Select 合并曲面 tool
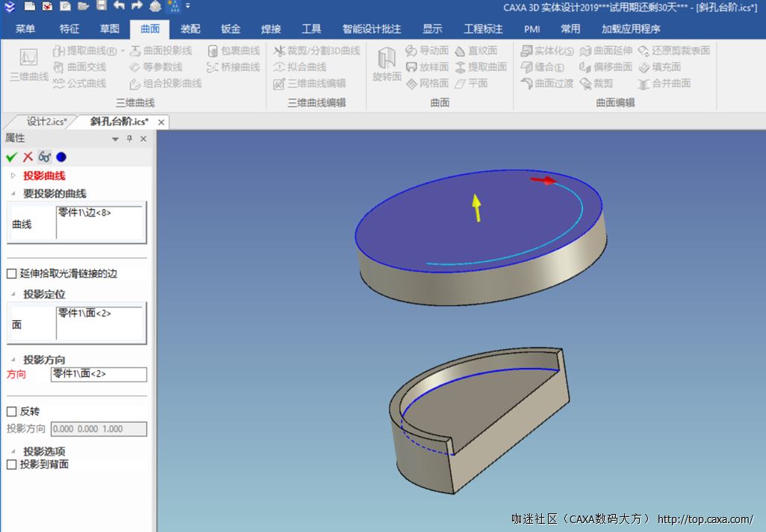This screenshot has height=532, width=766. coord(664,84)
